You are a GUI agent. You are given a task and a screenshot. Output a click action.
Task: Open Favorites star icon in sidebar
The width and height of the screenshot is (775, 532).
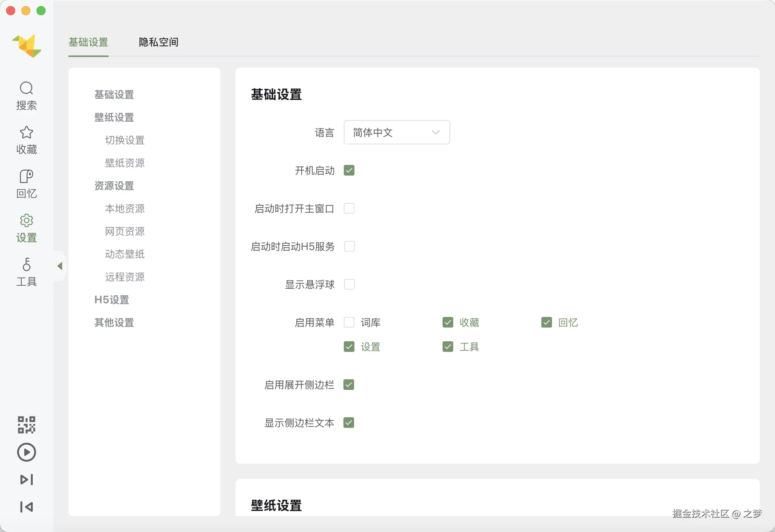[26, 133]
